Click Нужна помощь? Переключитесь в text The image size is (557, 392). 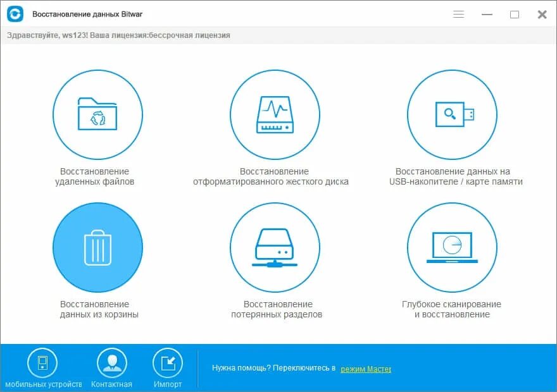[x=273, y=368]
